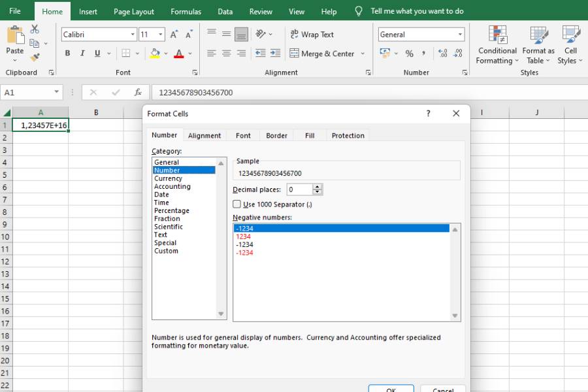The height and width of the screenshot is (392, 588).
Task: Apply borders using the Borders icon
Action: [x=126, y=54]
